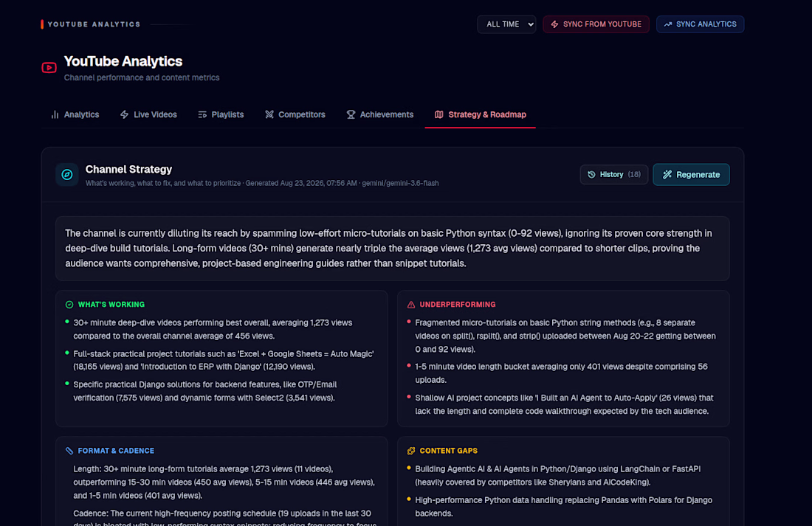
Task: Click the Sync From YouTube button
Action: point(596,24)
